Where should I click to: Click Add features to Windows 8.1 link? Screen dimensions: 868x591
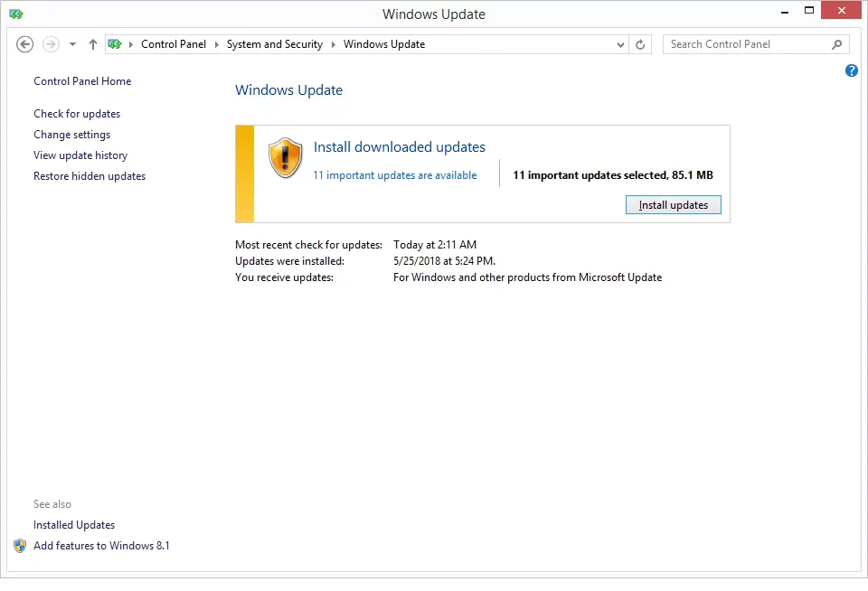[x=101, y=546]
